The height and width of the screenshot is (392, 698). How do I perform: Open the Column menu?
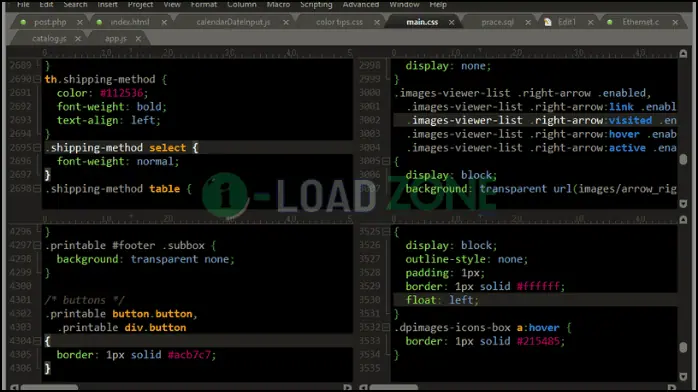pos(242,4)
